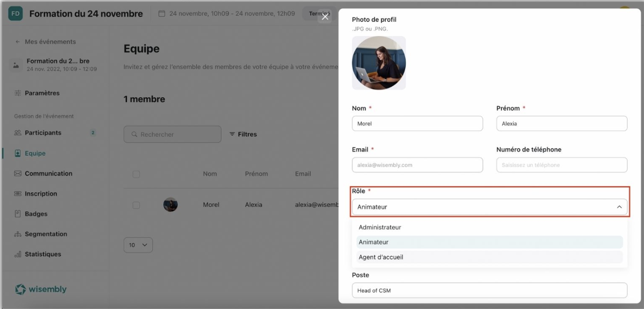Close the member edit panel
644x309 pixels.
click(x=325, y=17)
